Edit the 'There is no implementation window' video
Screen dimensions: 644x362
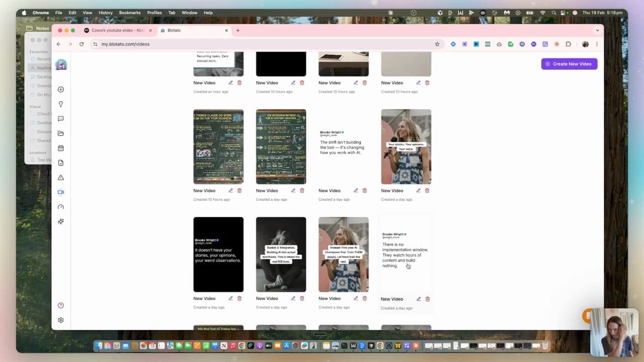click(x=419, y=299)
